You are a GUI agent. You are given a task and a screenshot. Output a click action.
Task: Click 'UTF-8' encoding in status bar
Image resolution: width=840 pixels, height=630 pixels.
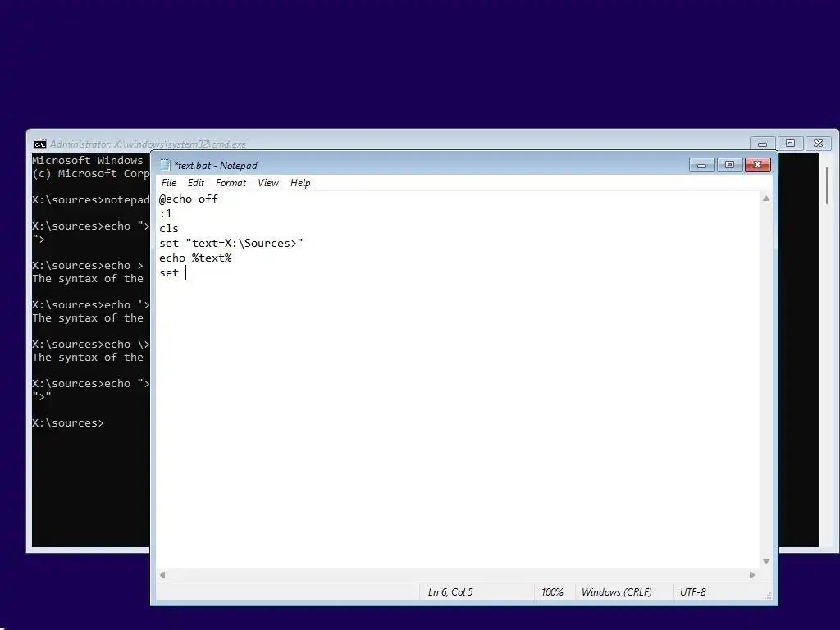[x=692, y=592]
